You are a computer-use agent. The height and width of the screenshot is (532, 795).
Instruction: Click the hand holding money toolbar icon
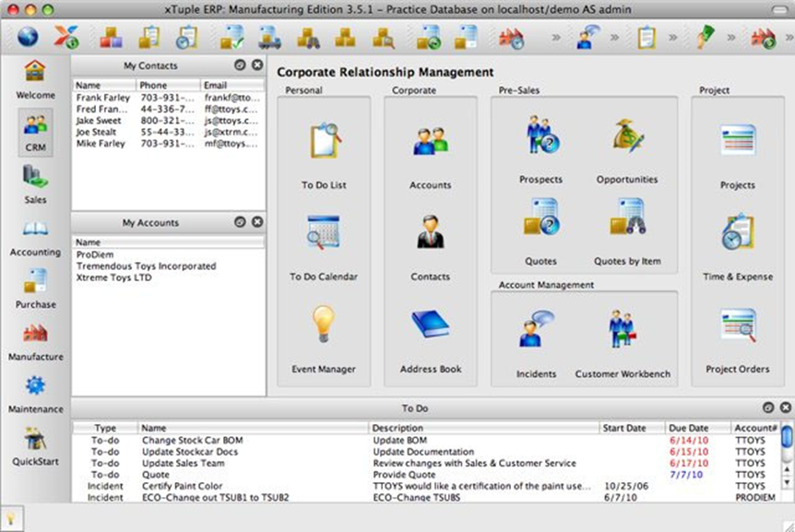tap(705, 37)
